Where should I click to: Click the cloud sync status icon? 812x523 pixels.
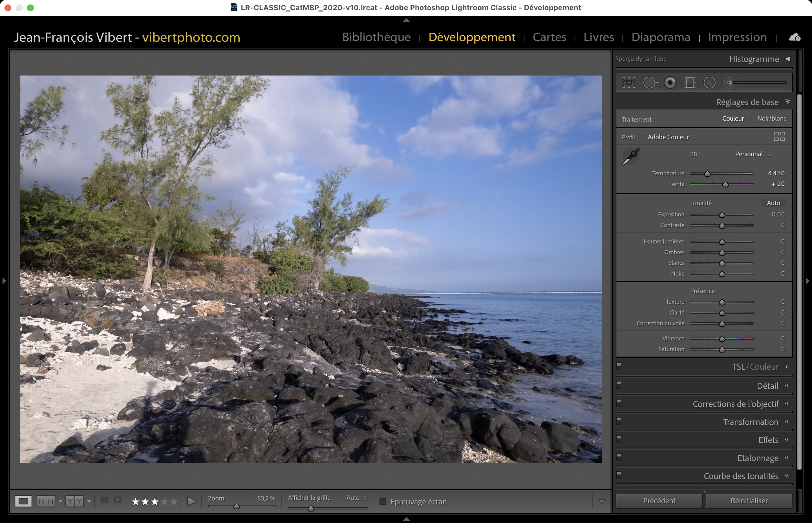click(794, 37)
